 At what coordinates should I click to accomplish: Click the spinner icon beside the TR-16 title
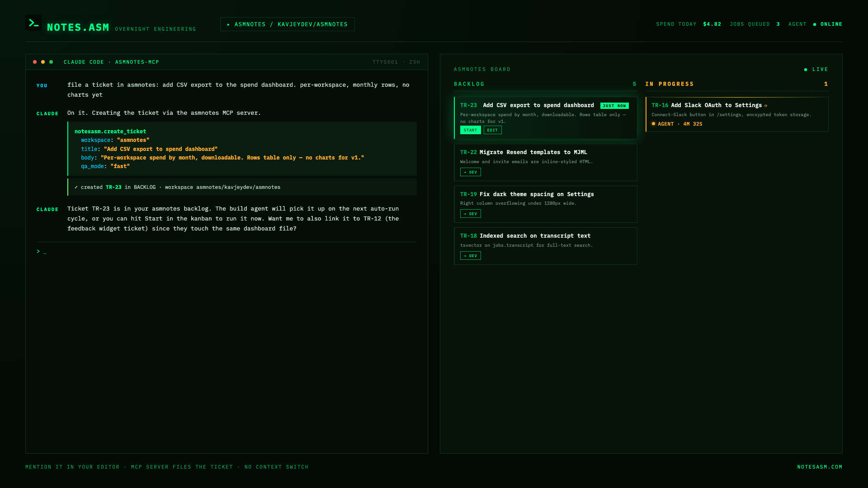point(766,106)
